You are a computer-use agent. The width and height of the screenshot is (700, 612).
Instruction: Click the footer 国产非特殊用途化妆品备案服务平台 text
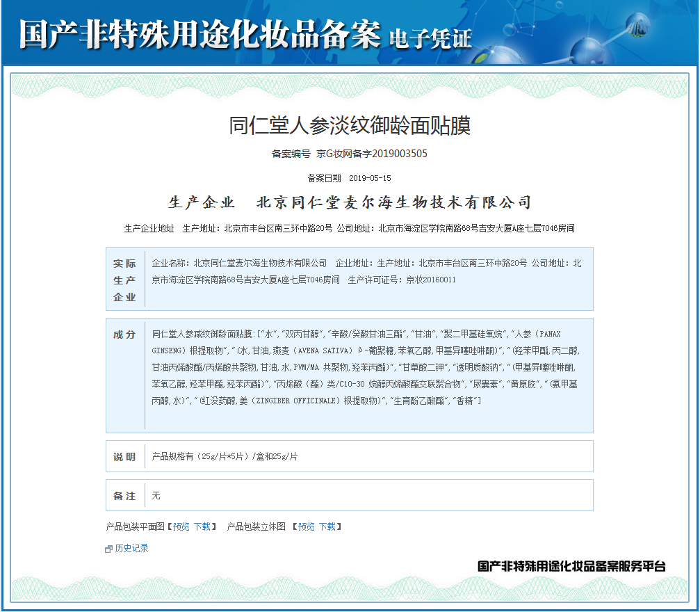[571, 566]
